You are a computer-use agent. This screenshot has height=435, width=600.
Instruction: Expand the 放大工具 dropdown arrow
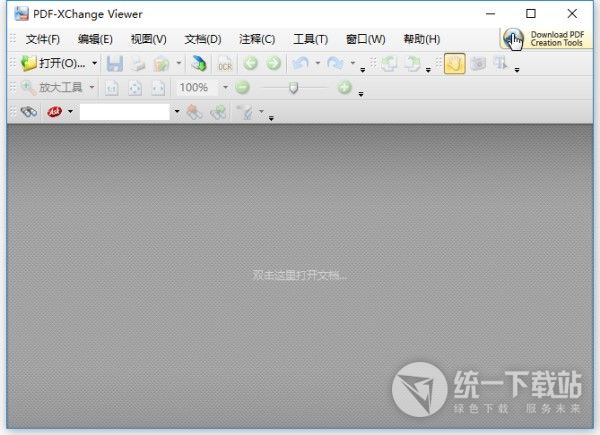pos(91,87)
